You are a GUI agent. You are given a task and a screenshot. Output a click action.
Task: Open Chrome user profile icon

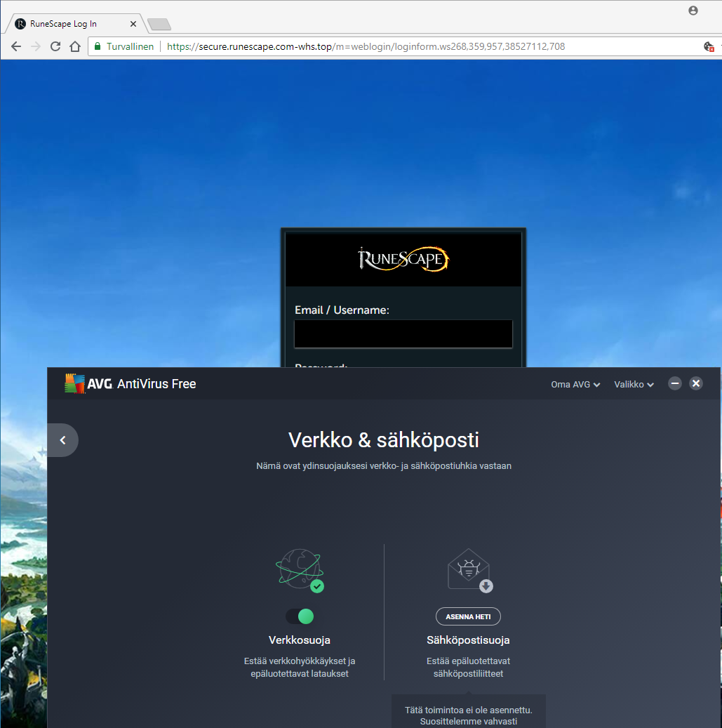pyautogui.click(x=693, y=11)
